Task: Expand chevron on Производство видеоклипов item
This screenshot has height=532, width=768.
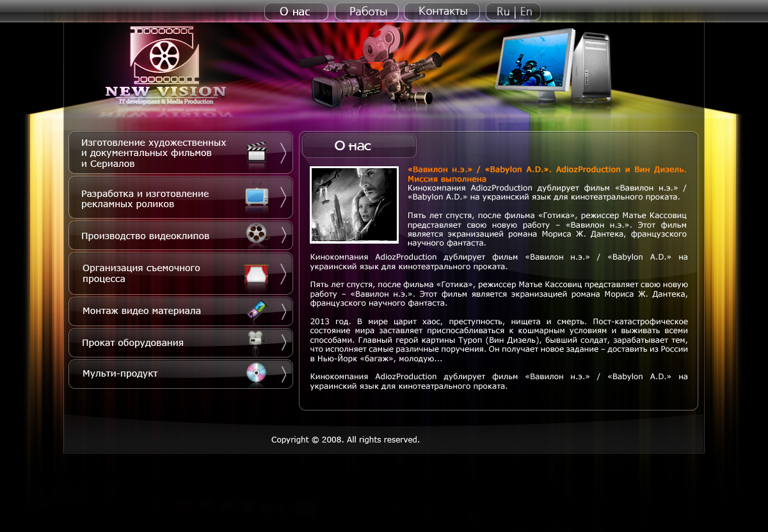Action: tap(283, 235)
